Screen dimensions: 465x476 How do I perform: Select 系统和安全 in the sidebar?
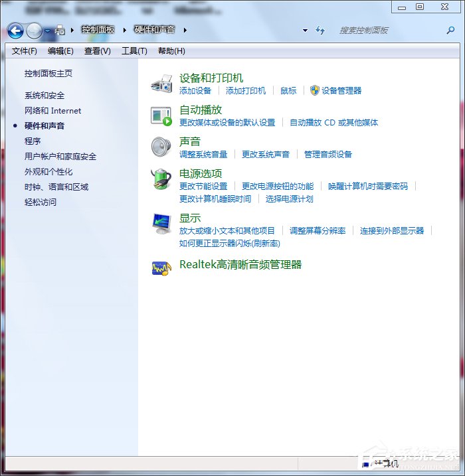45,96
